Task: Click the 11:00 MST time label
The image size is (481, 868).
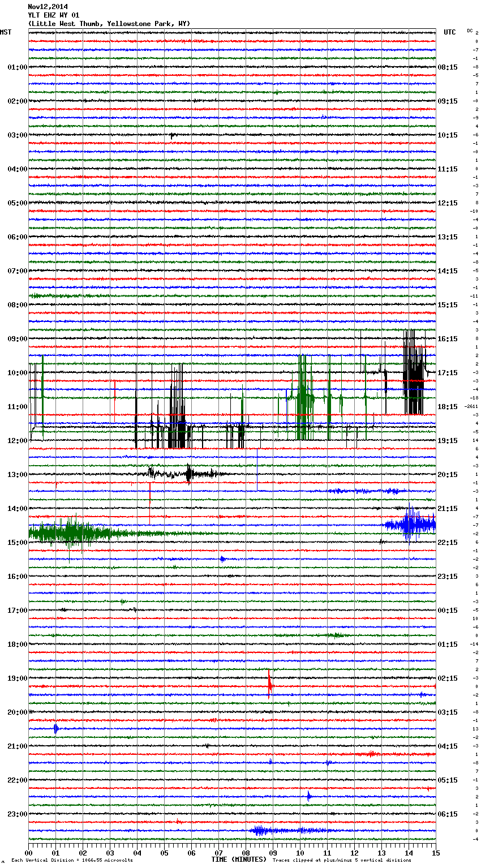Action: click(x=17, y=407)
